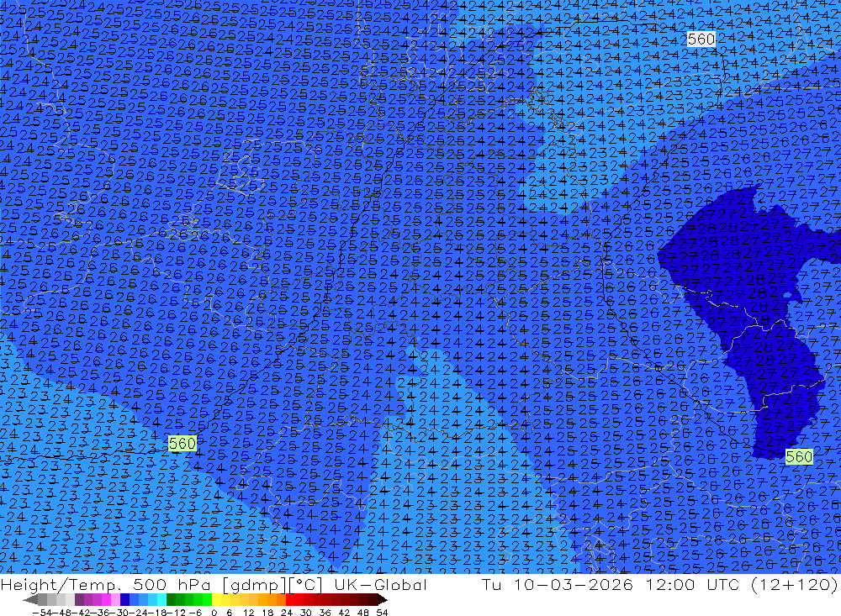Image resolution: width=841 pixels, height=616 pixels.
Task: Click the -12 legend value
Action: [176, 613]
